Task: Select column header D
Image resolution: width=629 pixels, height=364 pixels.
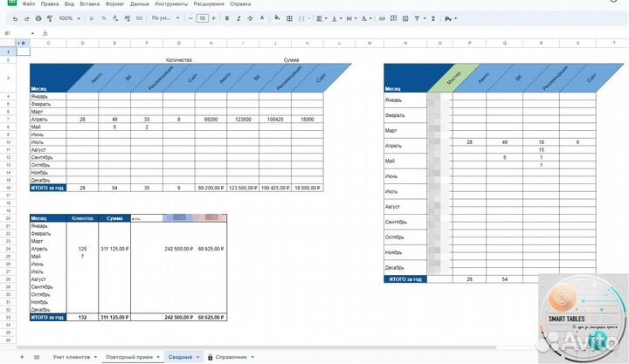Action: tap(83, 43)
